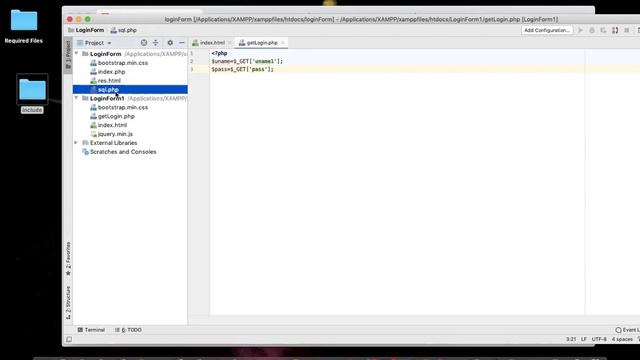Click the locate/scroll from source icon
Viewport: 640px width, 360px height.
pos(144,43)
